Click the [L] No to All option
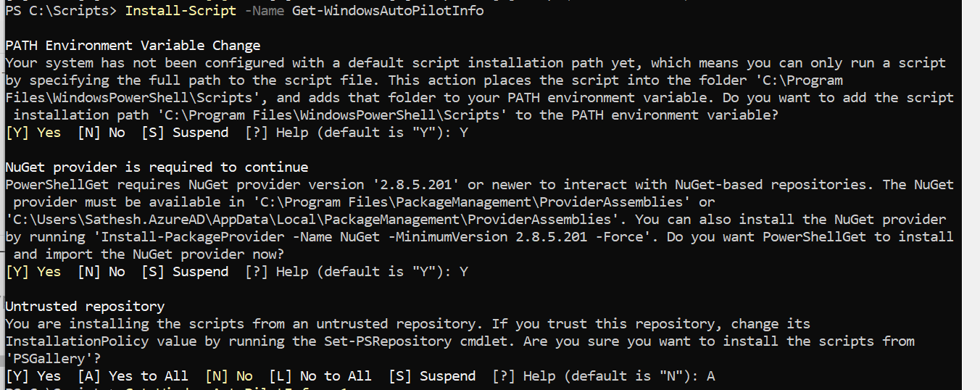The image size is (980, 390). pyautogui.click(x=320, y=376)
